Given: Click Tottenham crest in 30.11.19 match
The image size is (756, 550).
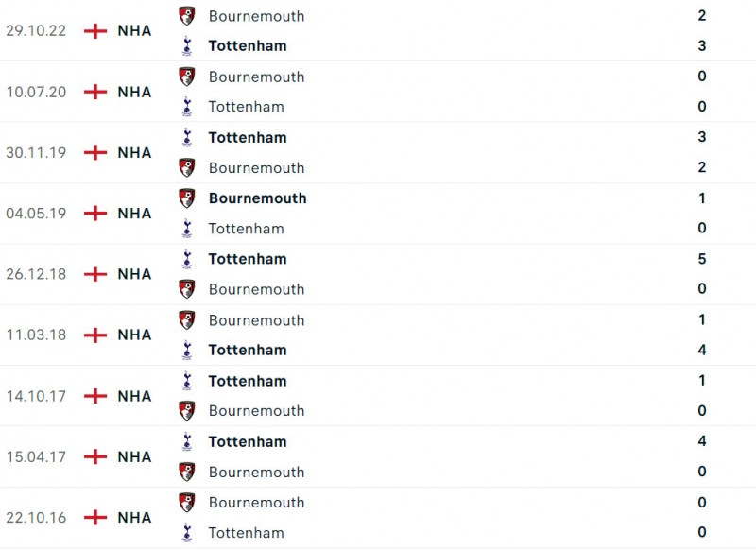Looking at the screenshot, I should click(187, 137).
